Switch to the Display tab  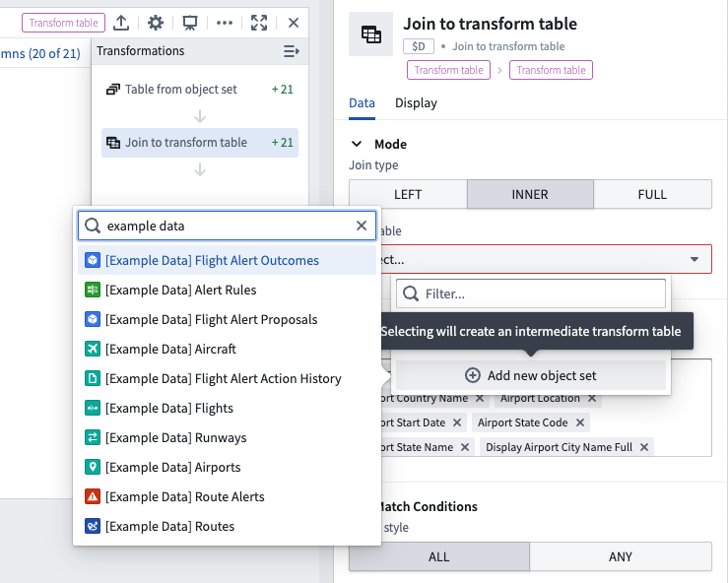coord(416,103)
